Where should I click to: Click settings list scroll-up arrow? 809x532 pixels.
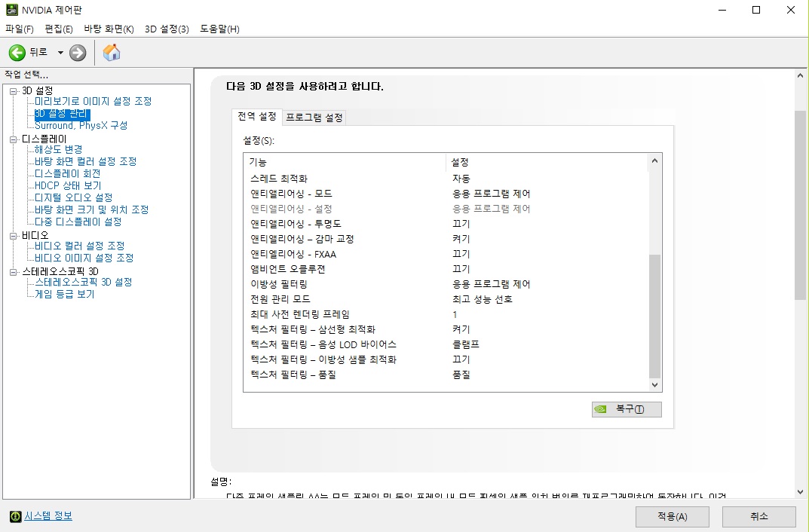point(654,161)
